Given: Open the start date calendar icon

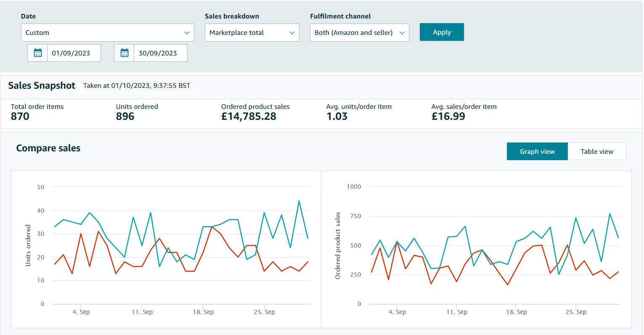Looking at the screenshot, I should 38,53.
